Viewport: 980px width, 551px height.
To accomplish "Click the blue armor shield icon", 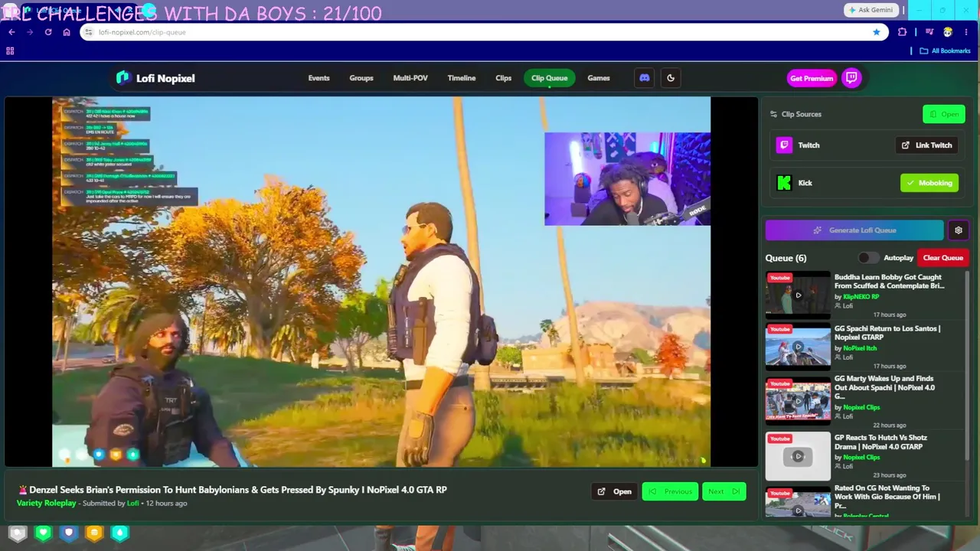I will (69, 533).
